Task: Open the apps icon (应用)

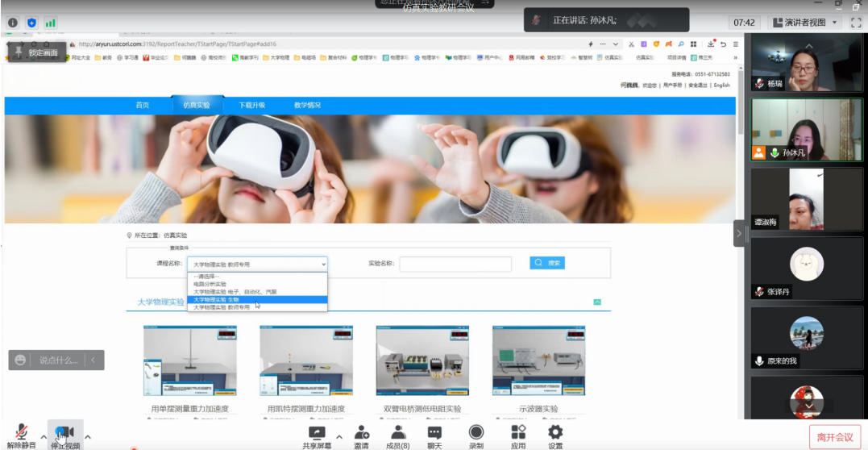Action: point(517,433)
